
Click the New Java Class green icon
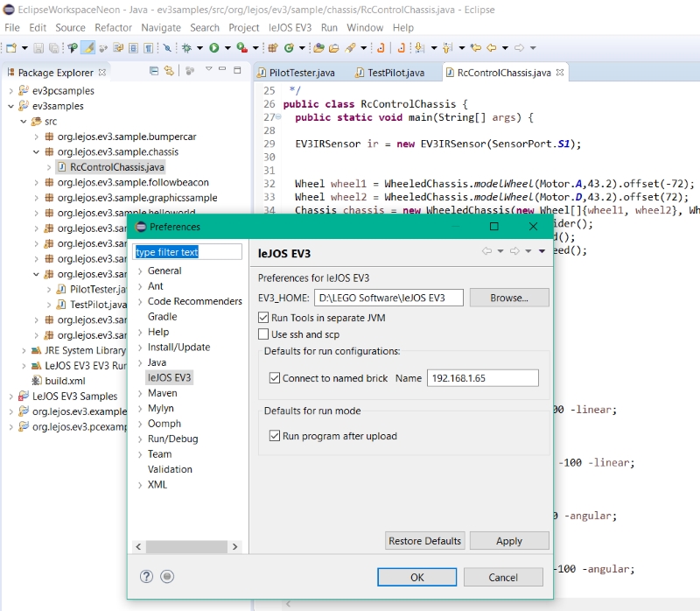[289, 48]
